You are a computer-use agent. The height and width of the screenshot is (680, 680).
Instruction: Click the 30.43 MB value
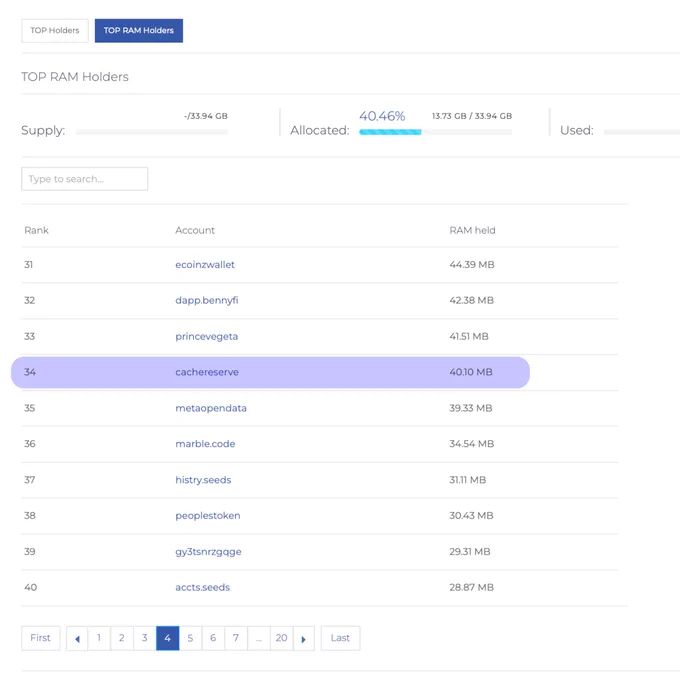pyautogui.click(x=471, y=516)
